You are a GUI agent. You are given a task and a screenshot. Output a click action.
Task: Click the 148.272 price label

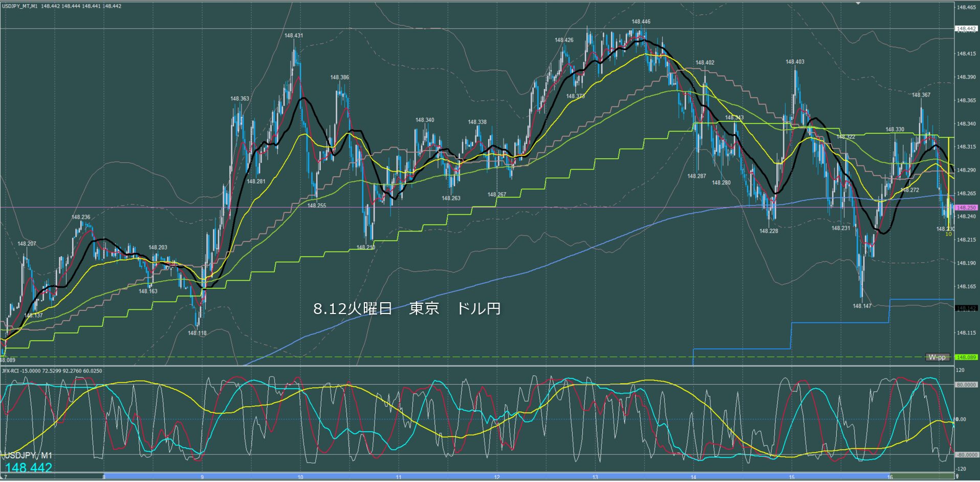click(910, 190)
